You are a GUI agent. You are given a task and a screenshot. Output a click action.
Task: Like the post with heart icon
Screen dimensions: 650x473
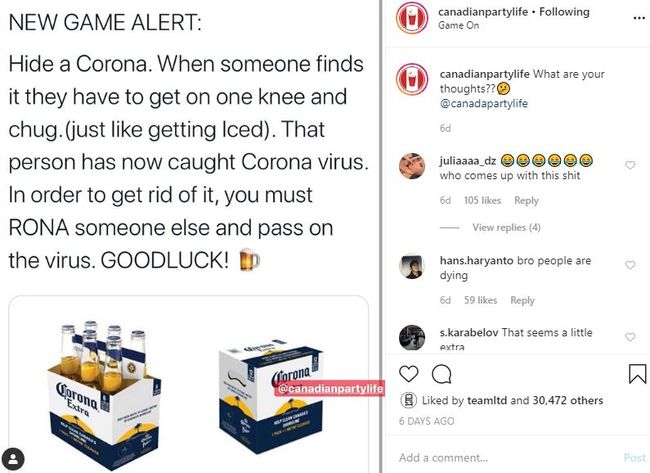click(409, 374)
